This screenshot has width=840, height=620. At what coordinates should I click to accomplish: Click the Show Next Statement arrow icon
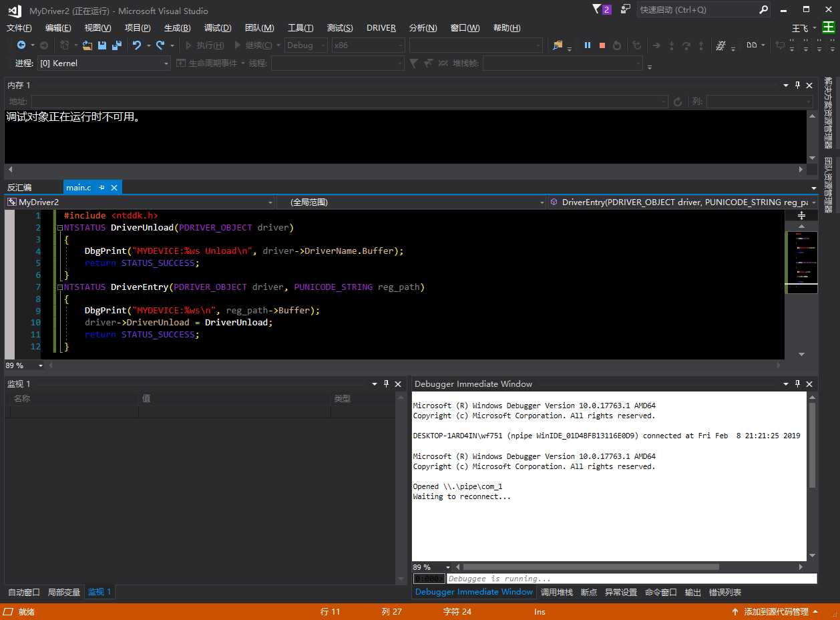[x=656, y=45]
